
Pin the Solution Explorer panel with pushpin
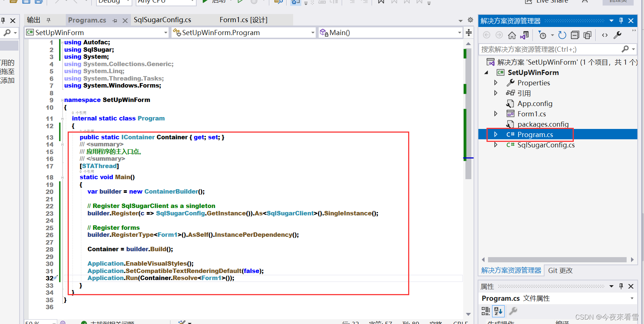coord(621,21)
